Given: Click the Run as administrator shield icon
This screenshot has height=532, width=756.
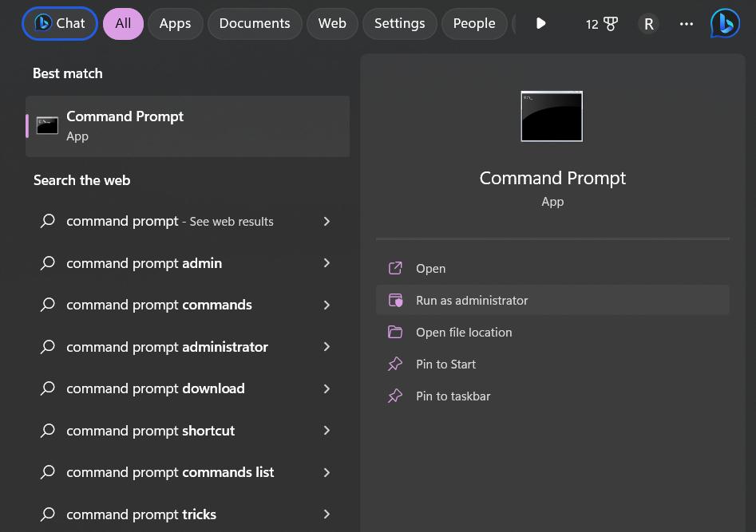Looking at the screenshot, I should tap(395, 300).
